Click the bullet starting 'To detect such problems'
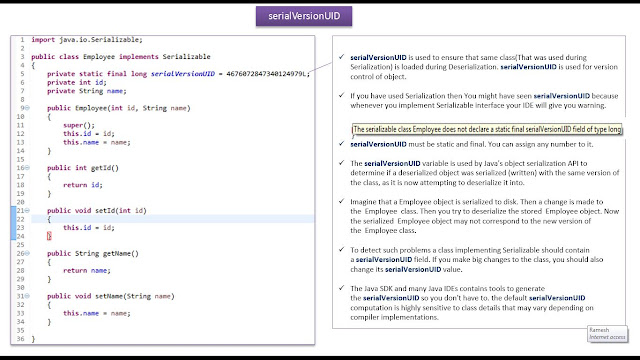The image size is (640, 360). pos(476,260)
